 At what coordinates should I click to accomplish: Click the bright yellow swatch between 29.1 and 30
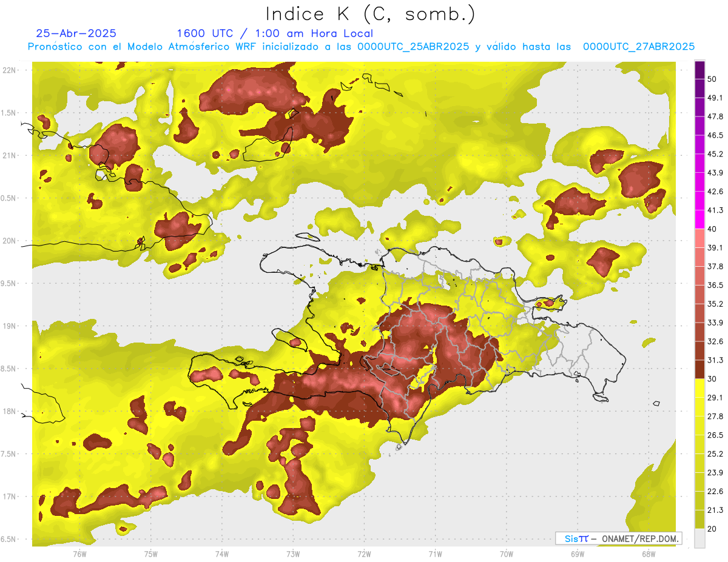699,388
